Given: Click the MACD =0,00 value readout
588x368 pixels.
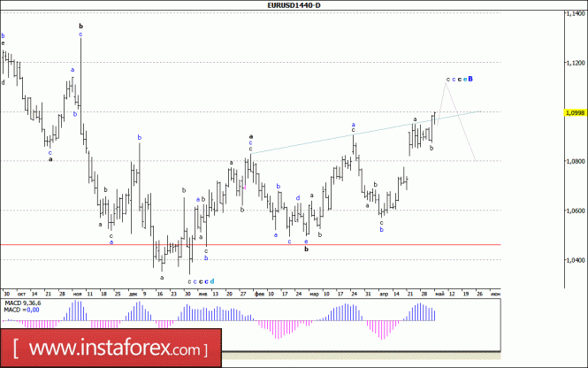Looking at the screenshot, I should [21, 310].
